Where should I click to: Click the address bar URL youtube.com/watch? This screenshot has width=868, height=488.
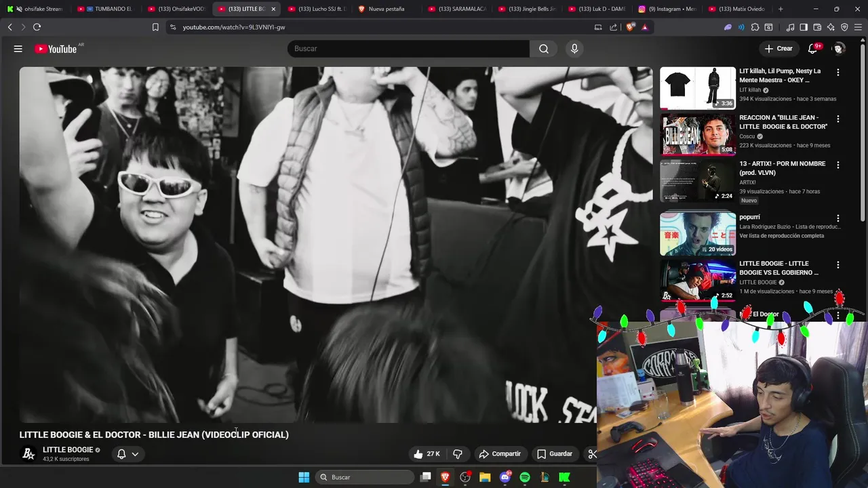[233, 27]
